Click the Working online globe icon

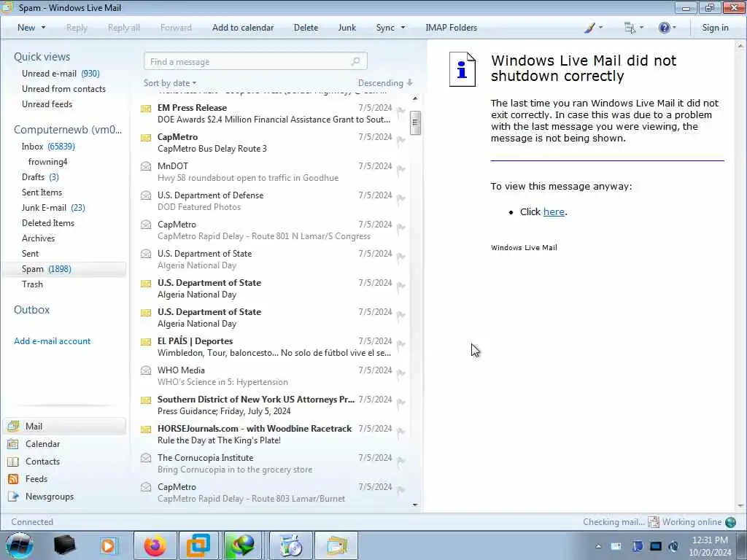pyautogui.click(x=730, y=522)
